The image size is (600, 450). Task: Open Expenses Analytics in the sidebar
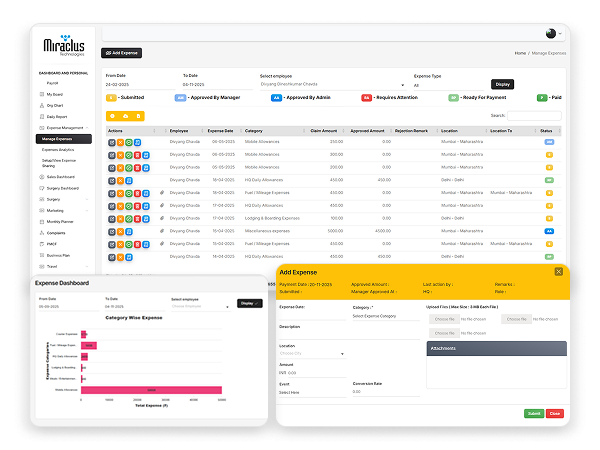click(x=58, y=150)
